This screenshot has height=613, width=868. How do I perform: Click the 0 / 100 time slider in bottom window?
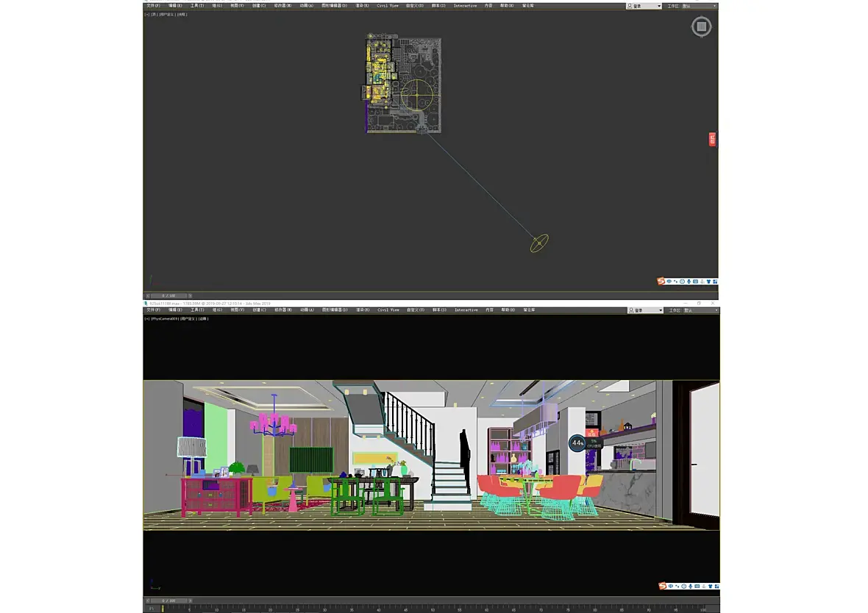[168, 601]
